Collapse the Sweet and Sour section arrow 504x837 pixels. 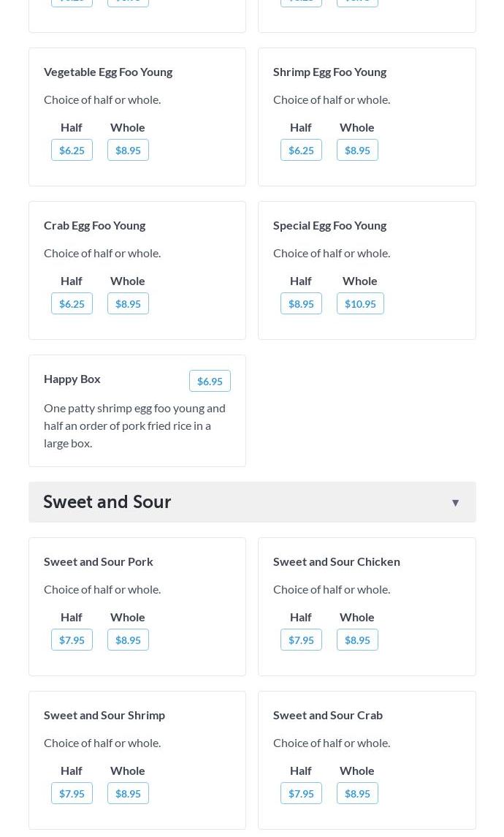coord(455,502)
